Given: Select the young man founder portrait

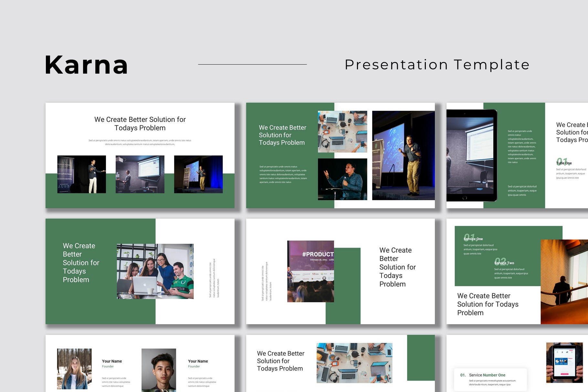Looking at the screenshot, I should (160, 370).
